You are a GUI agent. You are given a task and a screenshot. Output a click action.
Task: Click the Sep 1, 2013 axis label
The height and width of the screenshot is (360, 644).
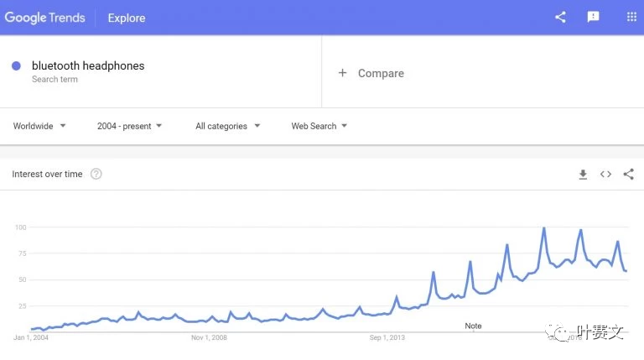387,337
